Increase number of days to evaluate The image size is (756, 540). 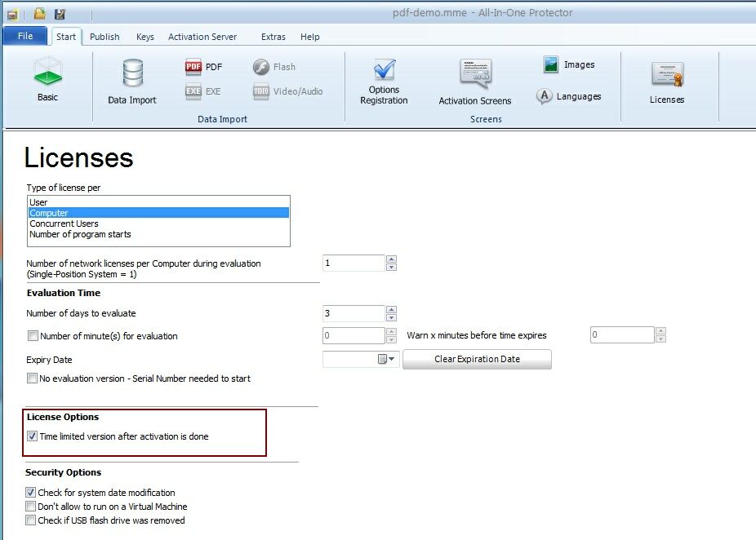[391, 309]
